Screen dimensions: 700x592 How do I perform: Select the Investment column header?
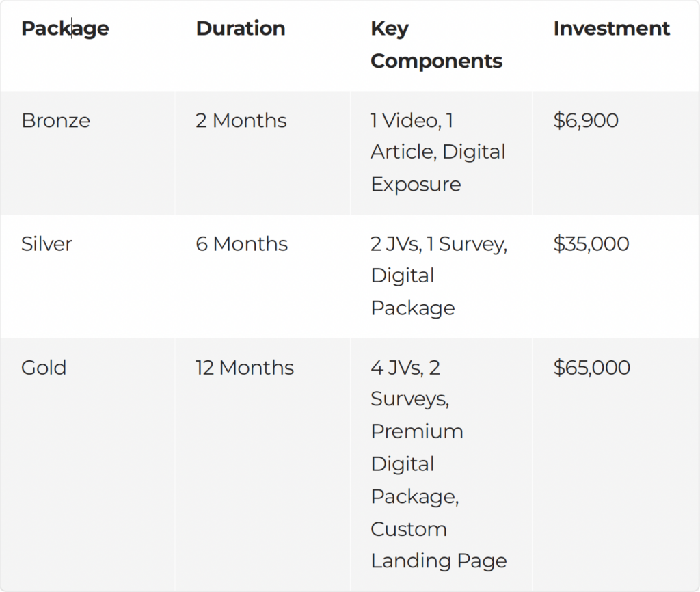(611, 29)
